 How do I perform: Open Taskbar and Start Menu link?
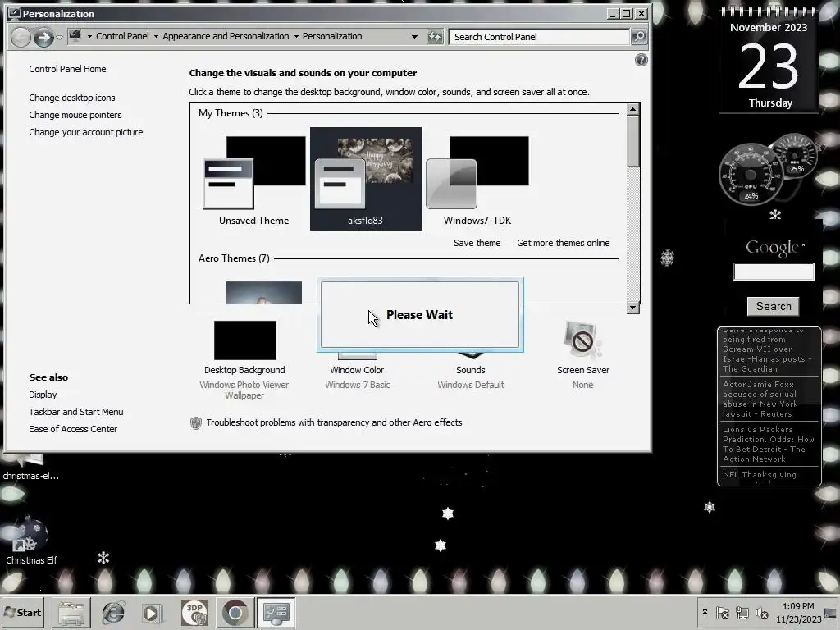(x=76, y=412)
